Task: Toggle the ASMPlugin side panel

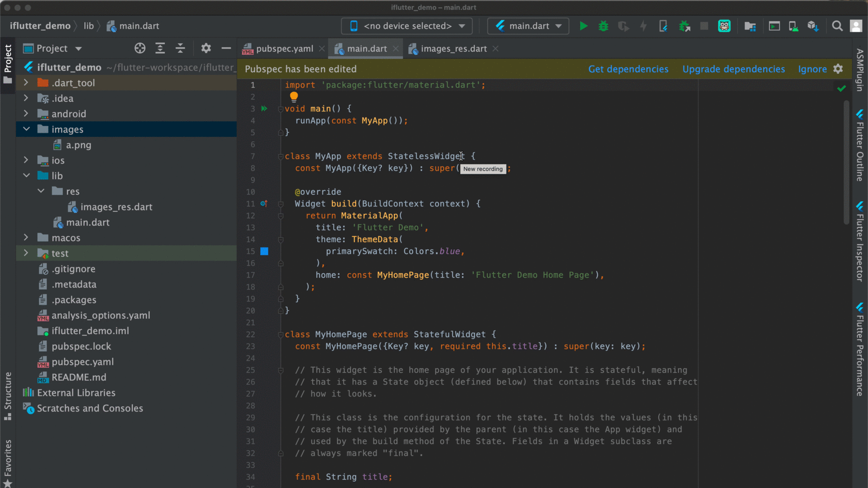Action: [860, 70]
